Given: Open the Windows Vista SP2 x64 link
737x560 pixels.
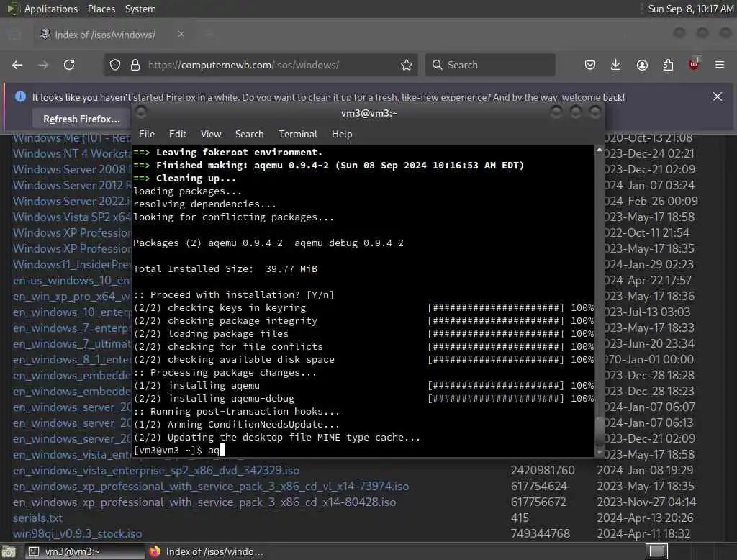Looking at the screenshot, I should pyautogui.click(x=71, y=217).
